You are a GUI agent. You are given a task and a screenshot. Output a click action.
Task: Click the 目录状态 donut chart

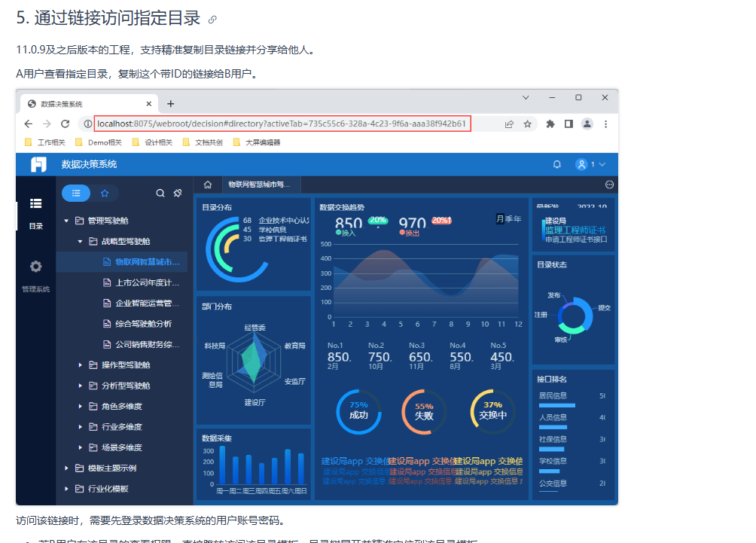tap(574, 316)
